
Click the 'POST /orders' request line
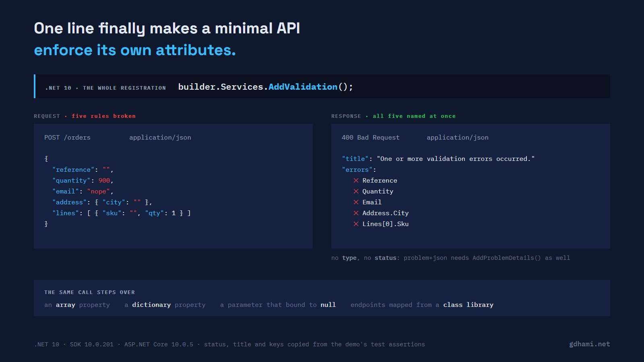point(67,138)
